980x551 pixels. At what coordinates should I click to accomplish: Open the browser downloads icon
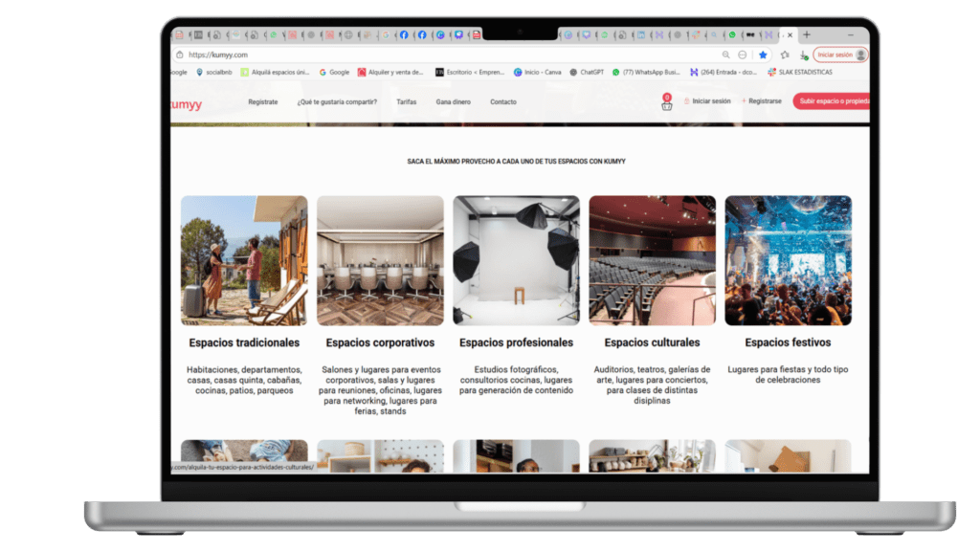coord(803,55)
